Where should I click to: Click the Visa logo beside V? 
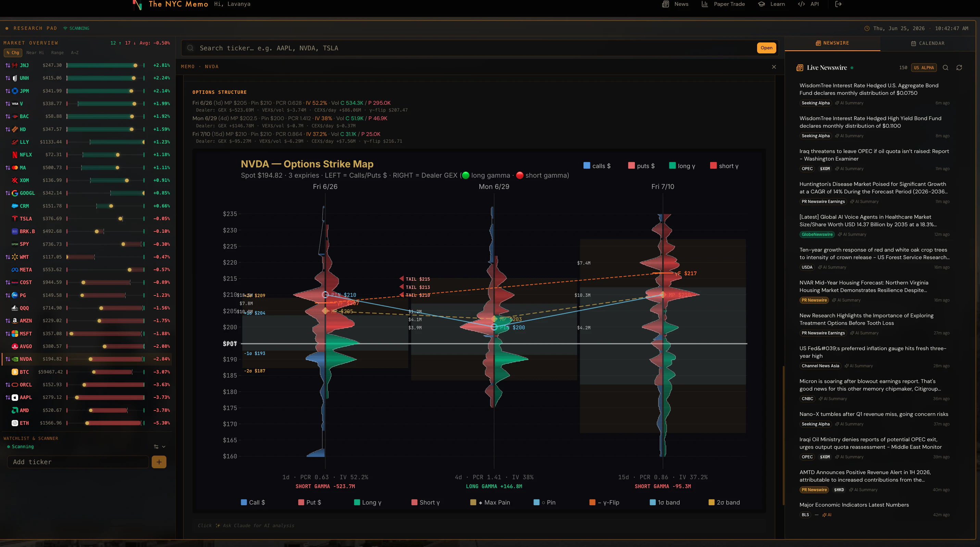point(15,103)
